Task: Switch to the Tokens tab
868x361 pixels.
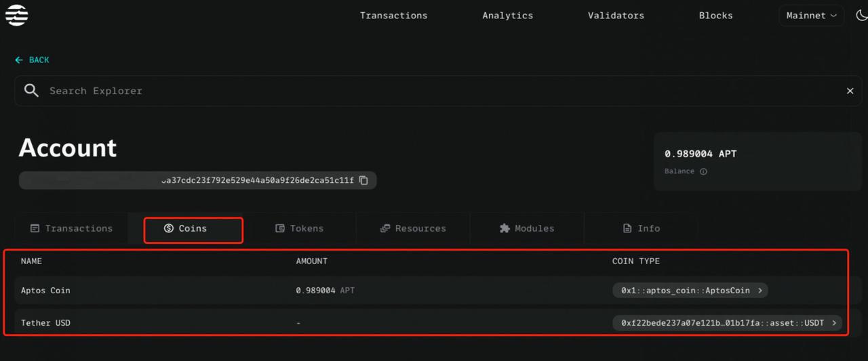Action: coord(299,228)
